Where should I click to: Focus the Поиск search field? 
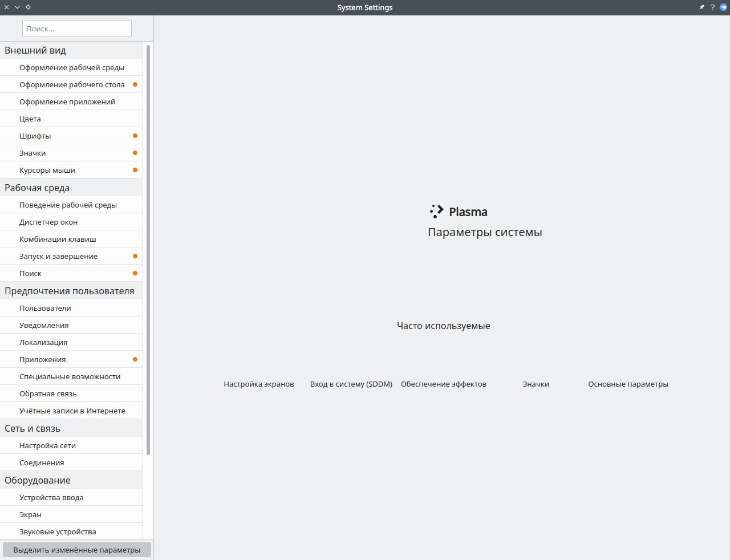click(x=77, y=29)
